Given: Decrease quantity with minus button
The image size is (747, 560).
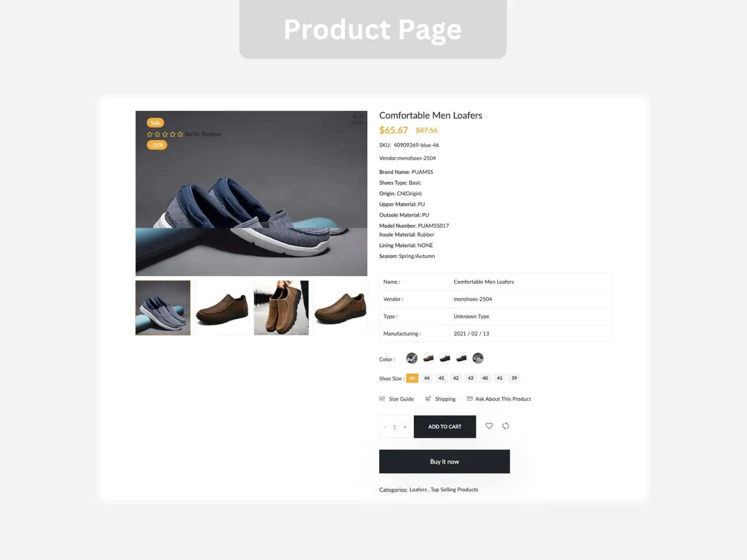Looking at the screenshot, I should [x=384, y=427].
